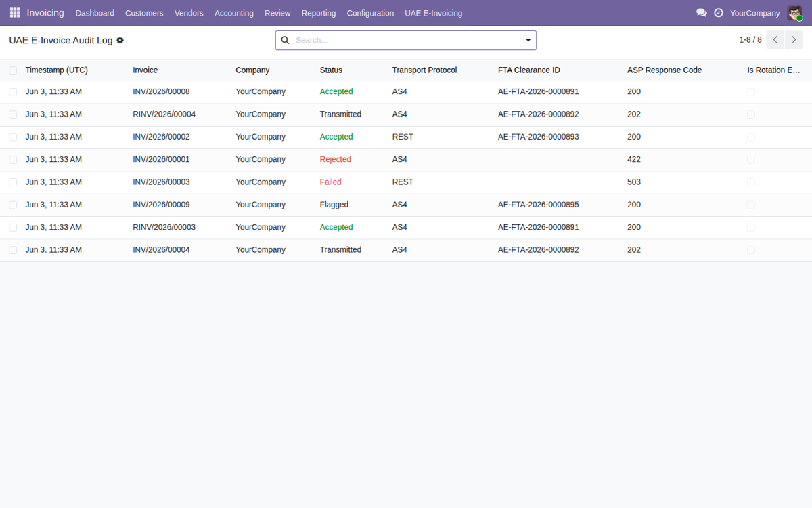Sort by ASP Response Code column

click(x=664, y=70)
